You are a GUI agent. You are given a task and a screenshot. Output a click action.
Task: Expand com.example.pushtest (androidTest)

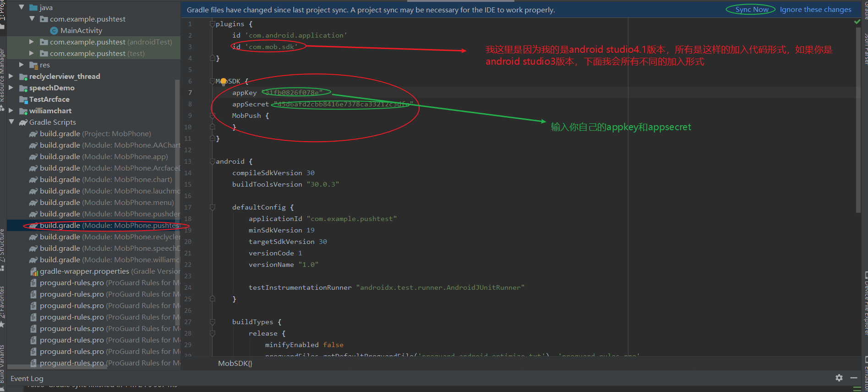pos(32,42)
